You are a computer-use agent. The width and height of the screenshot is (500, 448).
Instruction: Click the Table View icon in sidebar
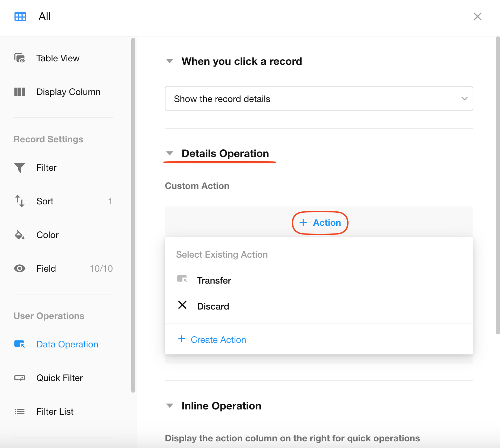click(20, 58)
